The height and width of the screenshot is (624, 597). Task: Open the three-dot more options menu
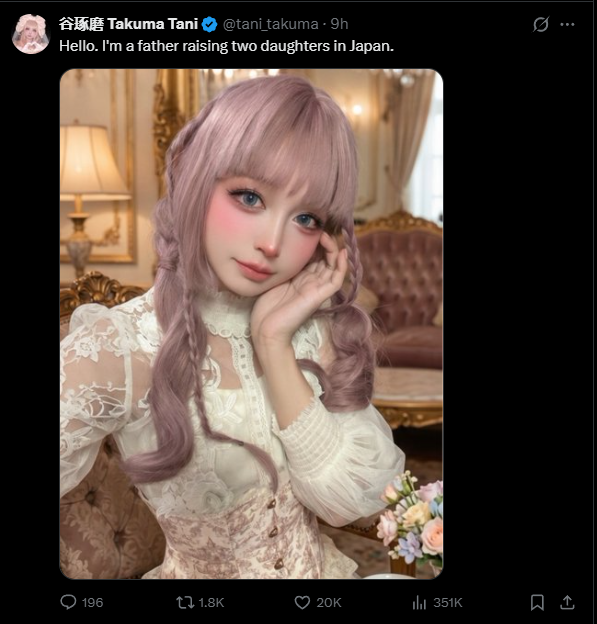tap(567, 24)
